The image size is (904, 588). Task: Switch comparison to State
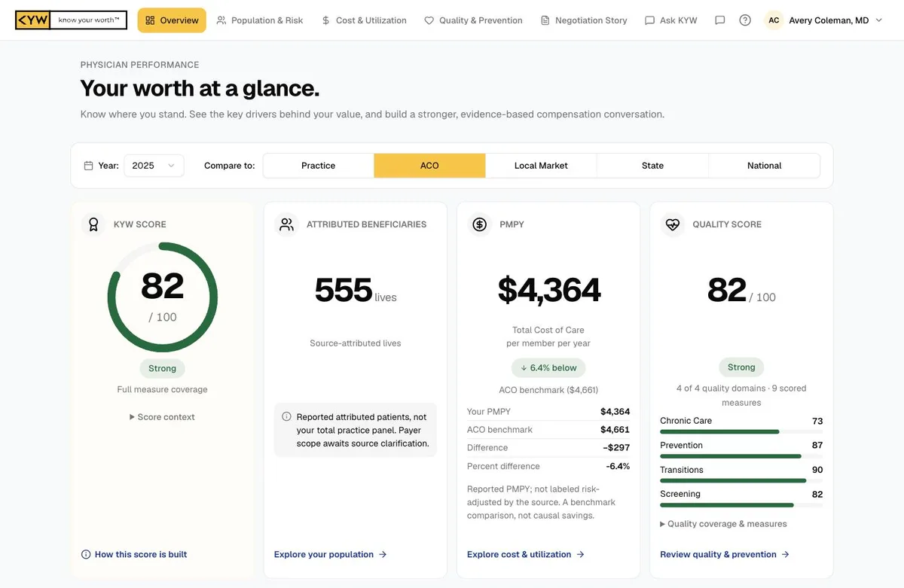coord(652,166)
